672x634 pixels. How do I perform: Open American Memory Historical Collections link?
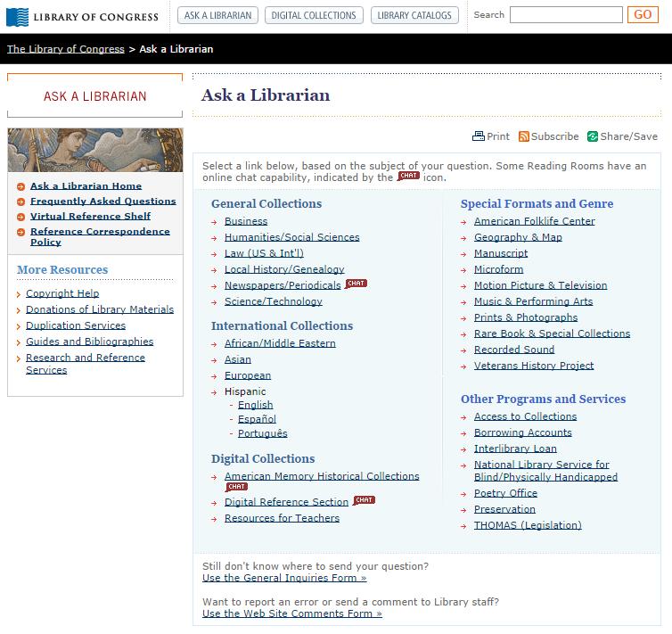[x=322, y=476]
